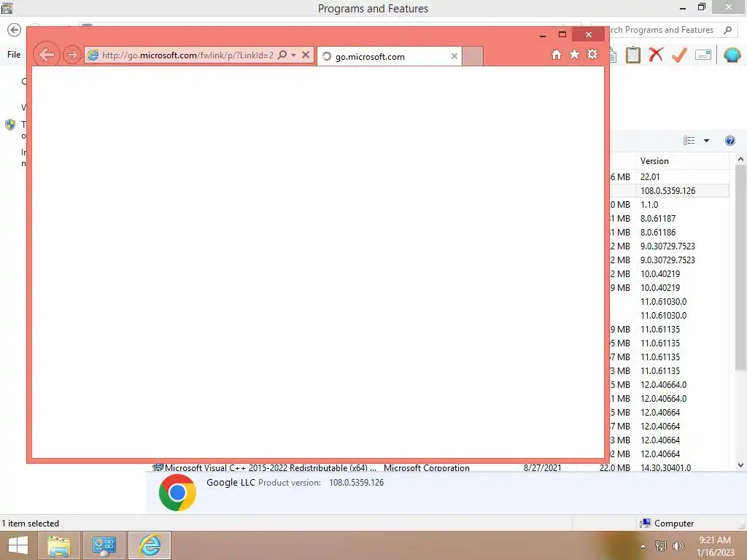This screenshot has width=747, height=560.
Task: Click the Google Chrome icon in details pane
Action: click(x=177, y=492)
